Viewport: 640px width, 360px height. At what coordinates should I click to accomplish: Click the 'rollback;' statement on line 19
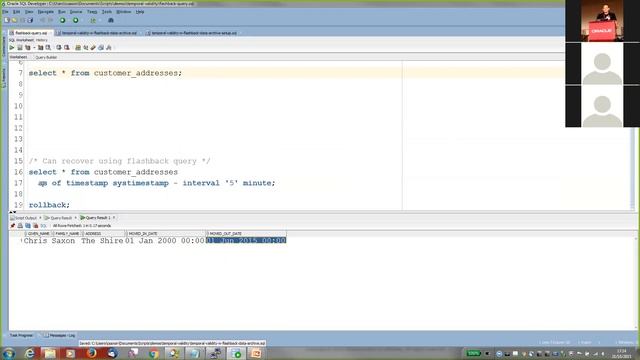[x=49, y=205]
